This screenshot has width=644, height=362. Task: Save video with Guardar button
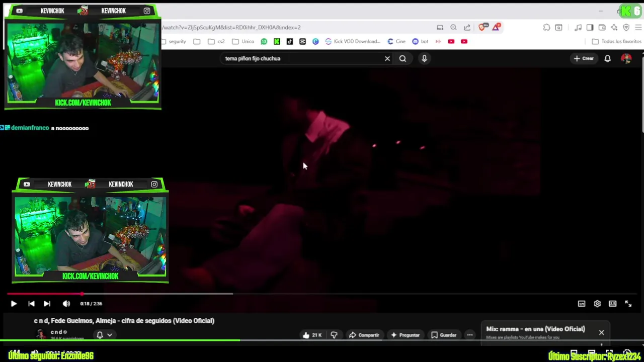coord(444,335)
